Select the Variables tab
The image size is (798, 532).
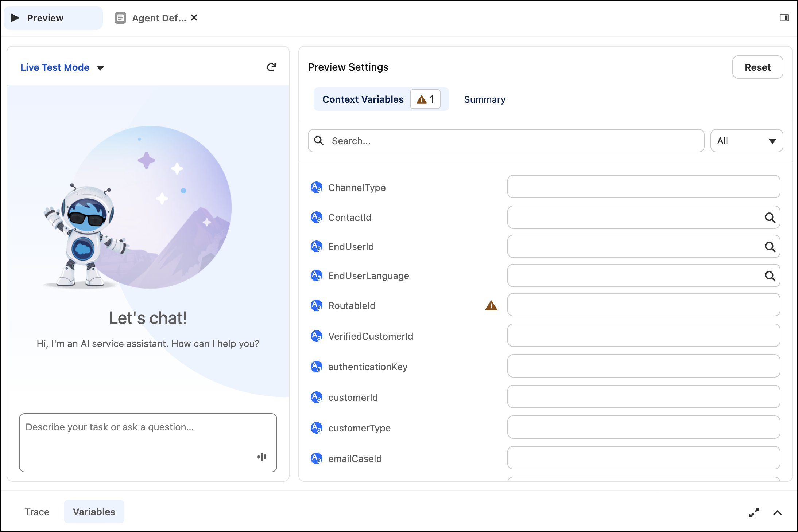pos(94,512)
